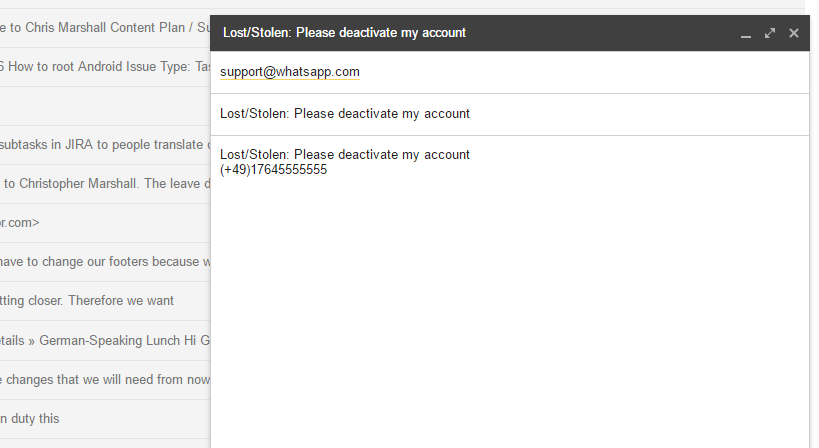Open email about subtasks in JIRA

click(x=104, y=145)
